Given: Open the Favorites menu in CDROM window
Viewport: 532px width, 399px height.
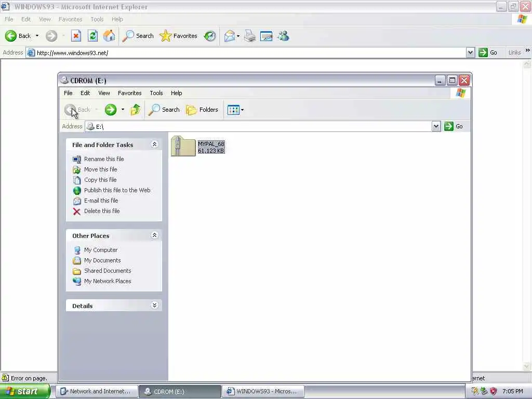Looking at the screenshot, I should click(x=129, y=93).
